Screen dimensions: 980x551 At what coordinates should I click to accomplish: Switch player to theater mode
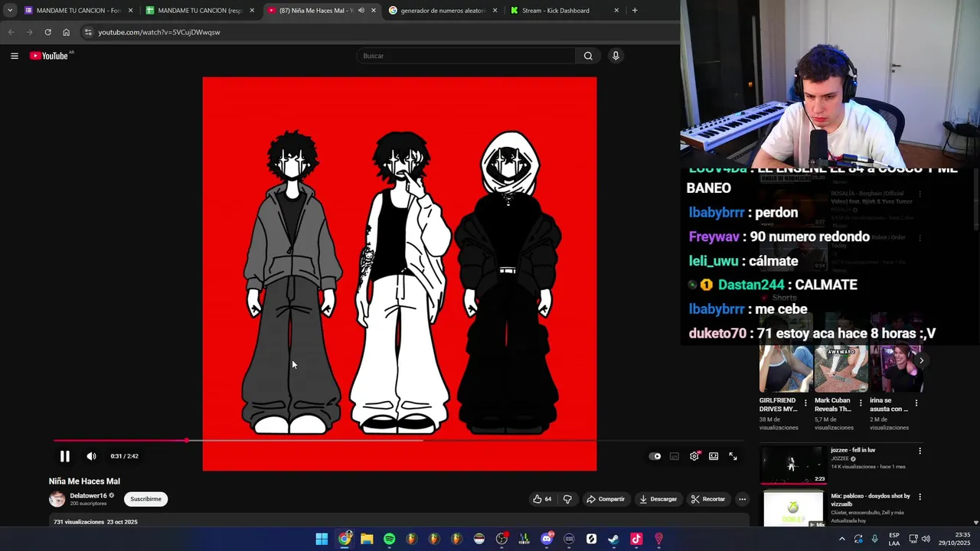click(714, 456)
